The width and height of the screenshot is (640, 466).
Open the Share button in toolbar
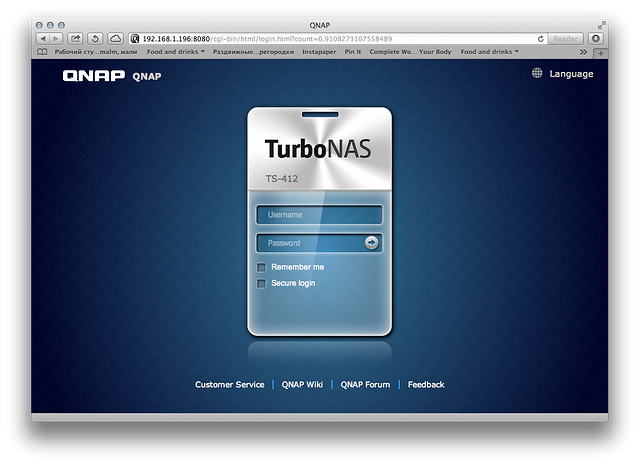pos(75,39)
